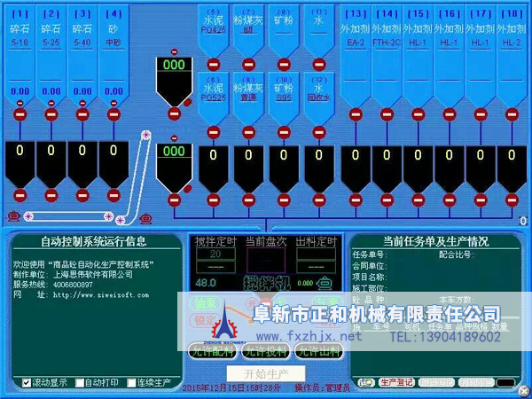Click the valve under silo [2] 碎石 5-25
This screenshot has width=532, height=399.
pos(51,115)
